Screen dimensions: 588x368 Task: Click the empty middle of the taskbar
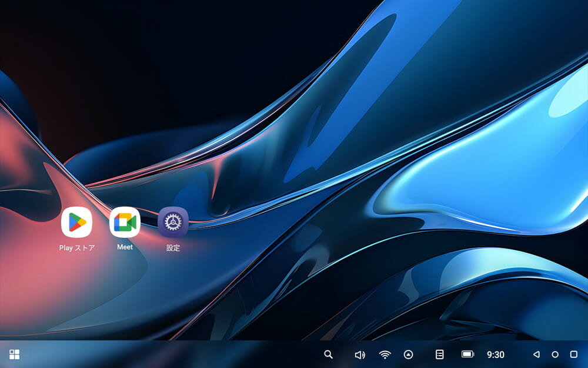(x=176, y=354)
